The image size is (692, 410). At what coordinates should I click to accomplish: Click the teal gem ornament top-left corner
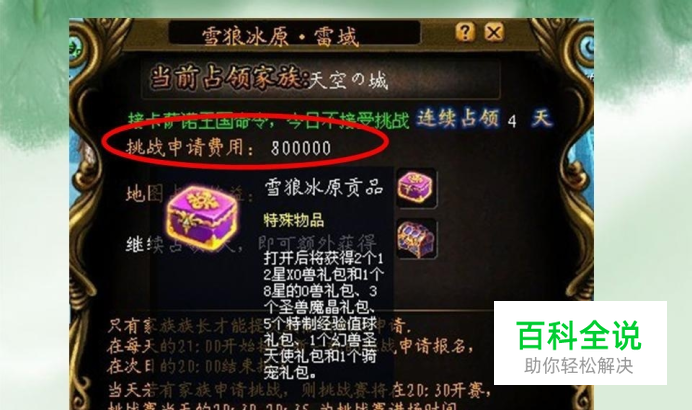coord(75,46)
